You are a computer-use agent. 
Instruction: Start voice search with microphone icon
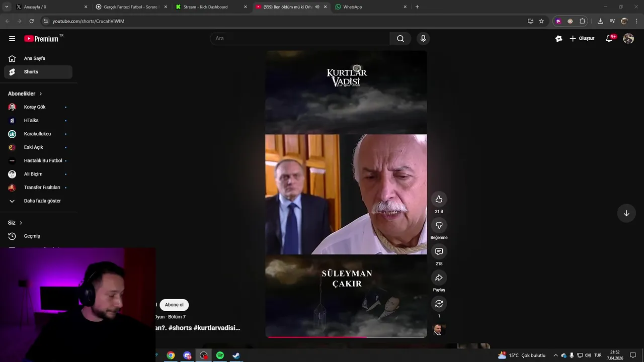point(423,38)
